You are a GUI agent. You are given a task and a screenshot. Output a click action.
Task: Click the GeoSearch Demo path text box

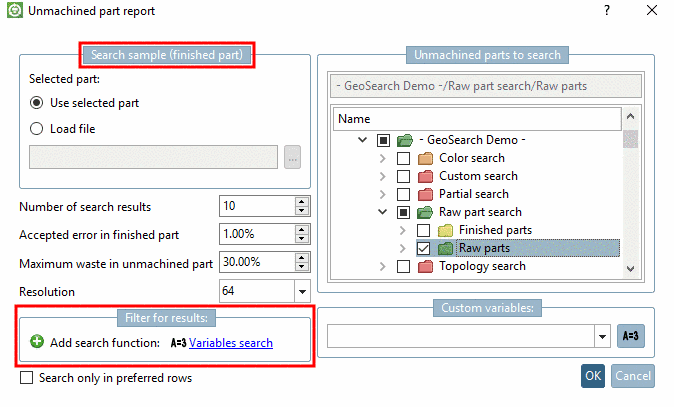tap(486, 86)
